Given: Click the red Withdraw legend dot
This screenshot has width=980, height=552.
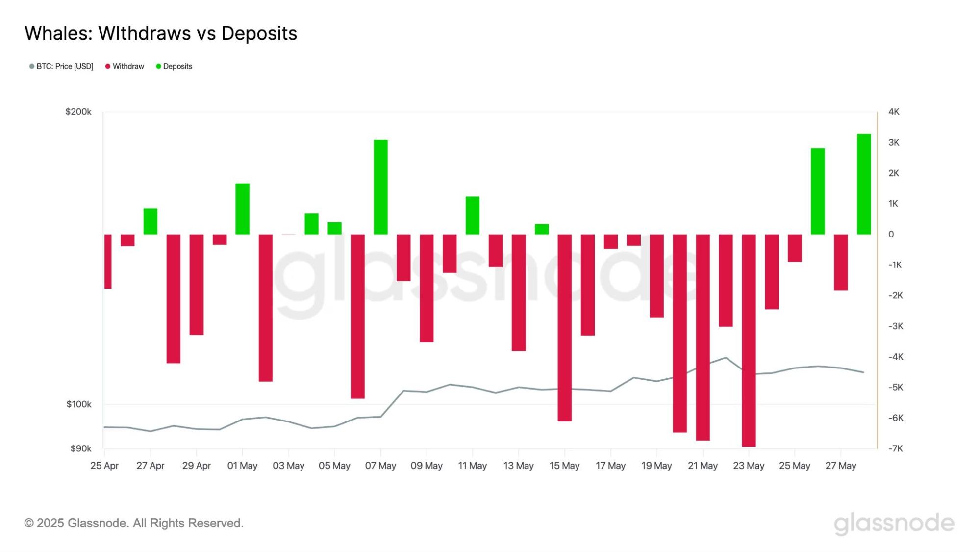Looking at the screenshot, I should [x=108, y=67].
